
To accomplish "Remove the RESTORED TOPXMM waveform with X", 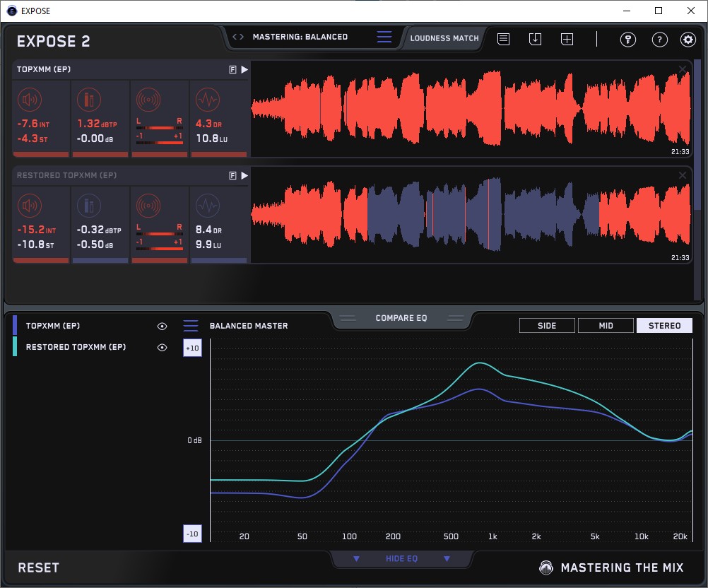I will (682, 175).
